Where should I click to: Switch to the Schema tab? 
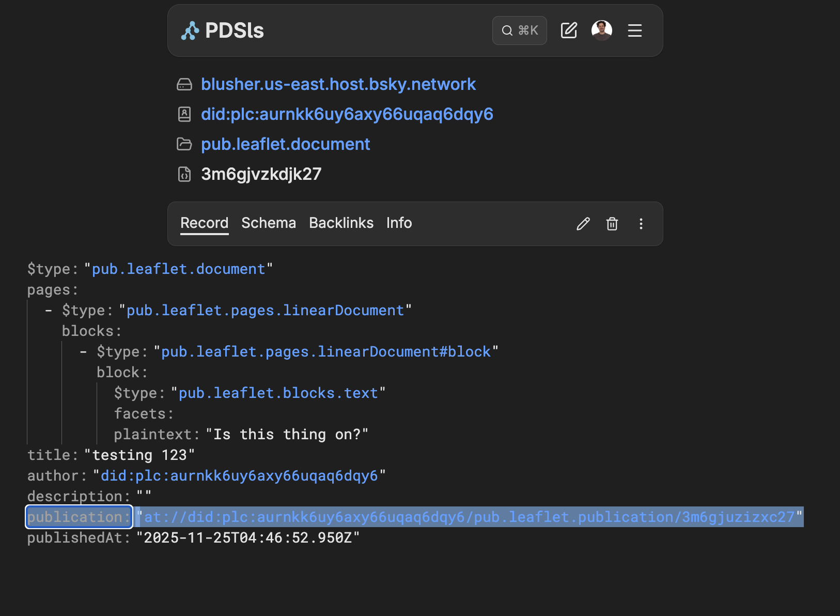269,223
